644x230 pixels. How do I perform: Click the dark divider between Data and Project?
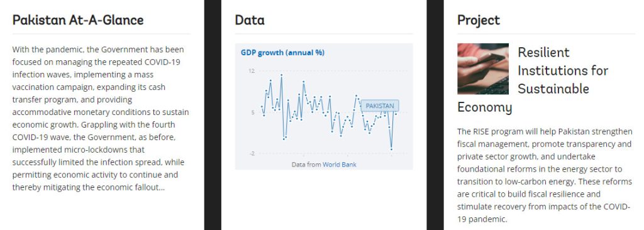(435, 115)
